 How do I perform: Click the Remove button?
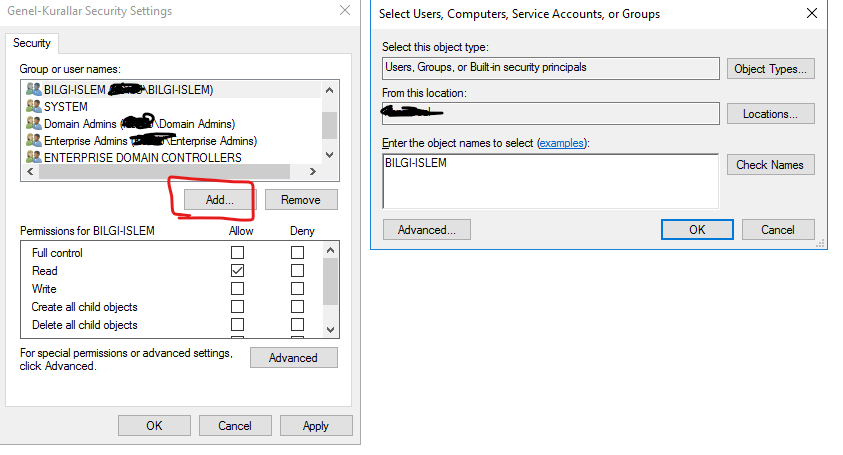[x=301, y=200]
